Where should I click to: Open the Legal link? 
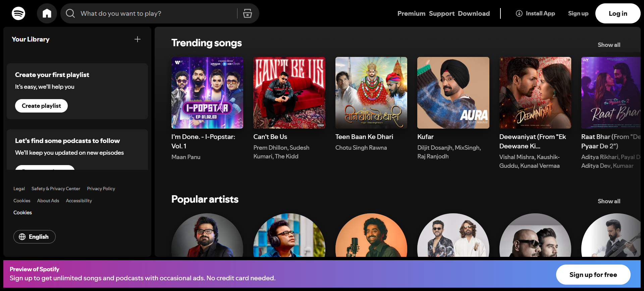coord(19,189)
